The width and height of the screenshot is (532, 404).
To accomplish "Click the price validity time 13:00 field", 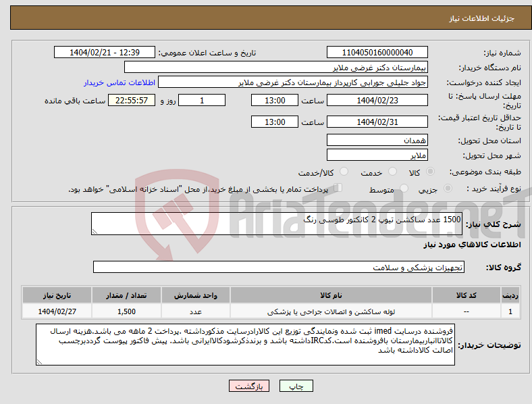I will click(x=275, y=122).
